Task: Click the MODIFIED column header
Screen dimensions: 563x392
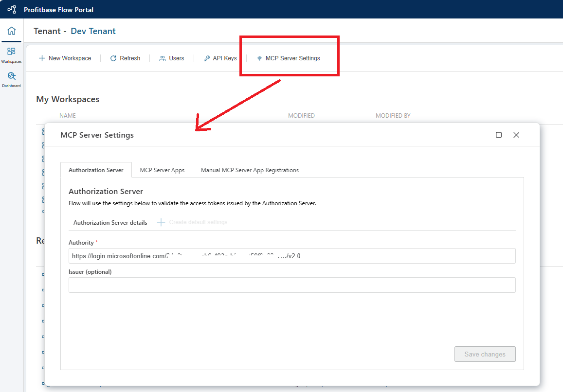Action: tap(301, 116)
